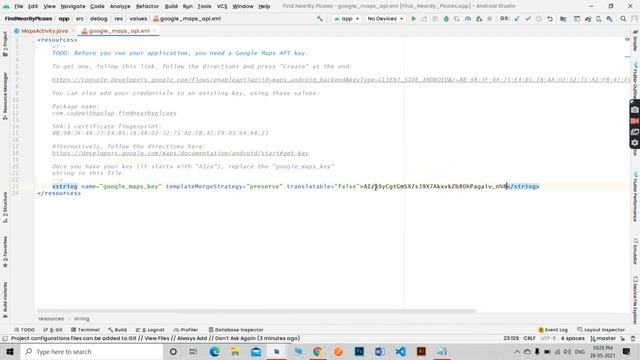The height and width of the screenshot is (360, 640).
Task: Open the Device File Explorer panel
Action: [636, 300]
